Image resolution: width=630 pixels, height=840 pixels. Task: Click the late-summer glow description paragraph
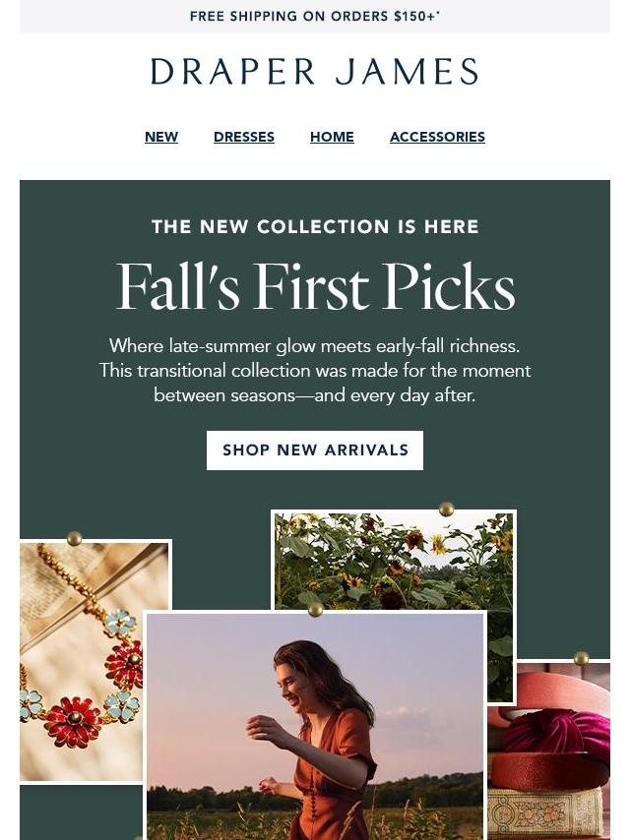(x=315, y=371)
